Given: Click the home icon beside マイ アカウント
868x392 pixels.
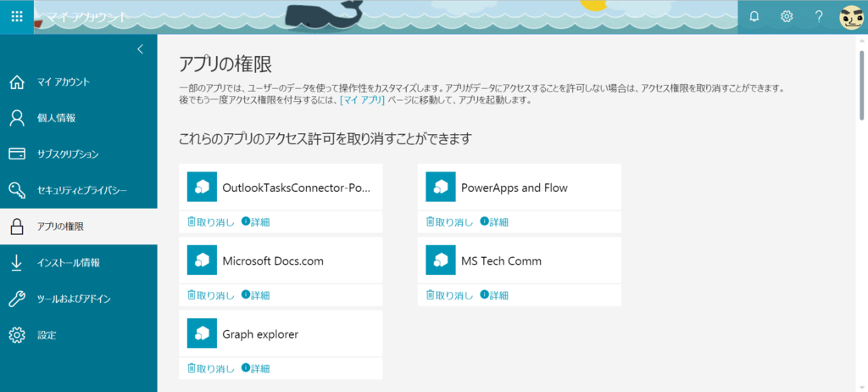Looking at the screenshot, I should [17, 82].
